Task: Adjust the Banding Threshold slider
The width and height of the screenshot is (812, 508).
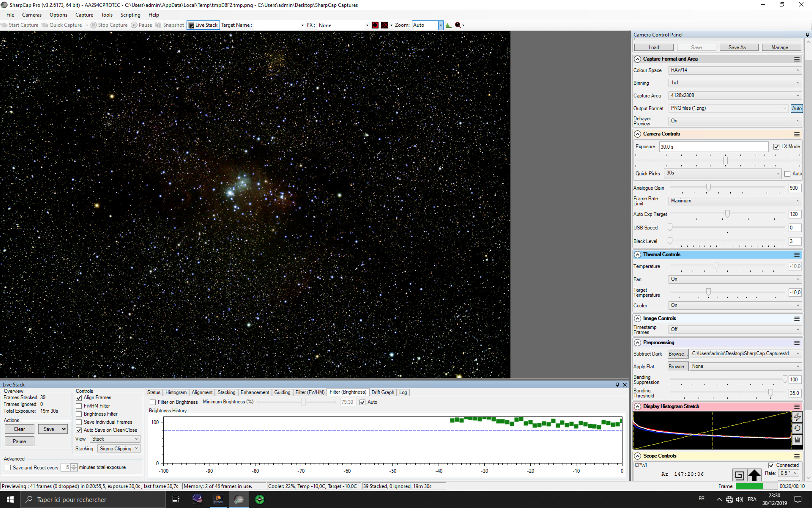Action: 770,393
